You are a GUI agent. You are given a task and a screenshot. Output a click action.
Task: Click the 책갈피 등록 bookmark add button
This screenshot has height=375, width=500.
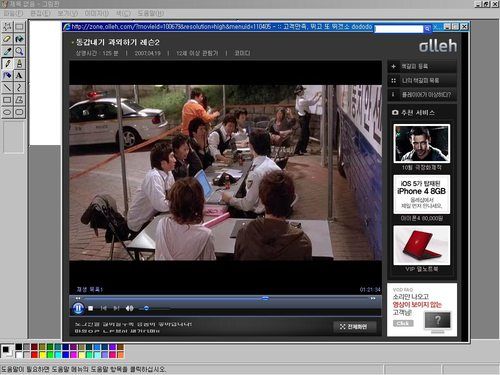pos(422,66)
